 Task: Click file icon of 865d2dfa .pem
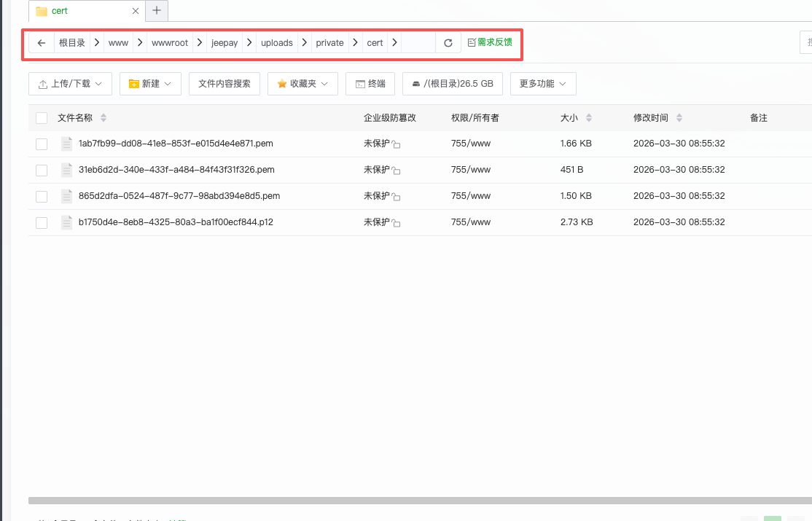click(66, 196)
